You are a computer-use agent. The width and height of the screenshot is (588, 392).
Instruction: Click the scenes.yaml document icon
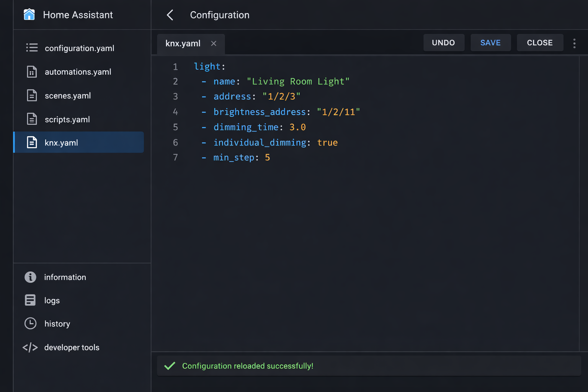[x=32, y=95]
